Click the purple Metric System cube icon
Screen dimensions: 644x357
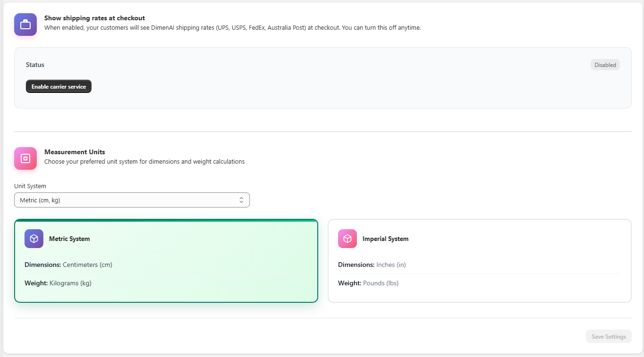[x=34, y=239]
